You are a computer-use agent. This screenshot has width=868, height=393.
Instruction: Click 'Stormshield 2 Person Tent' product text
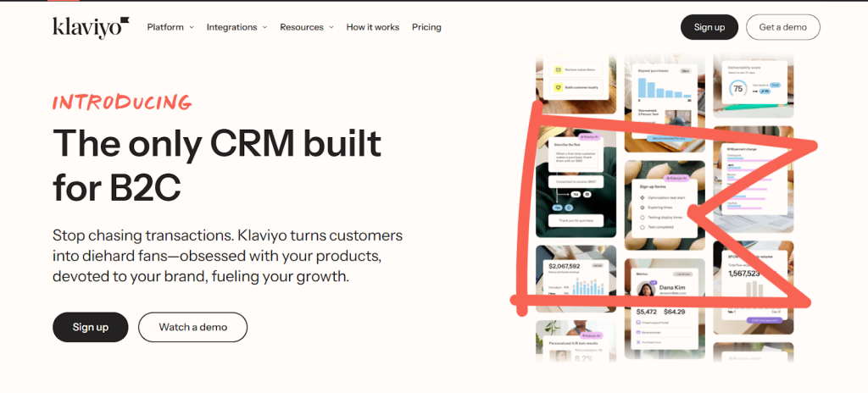click(x=648, y=113)
